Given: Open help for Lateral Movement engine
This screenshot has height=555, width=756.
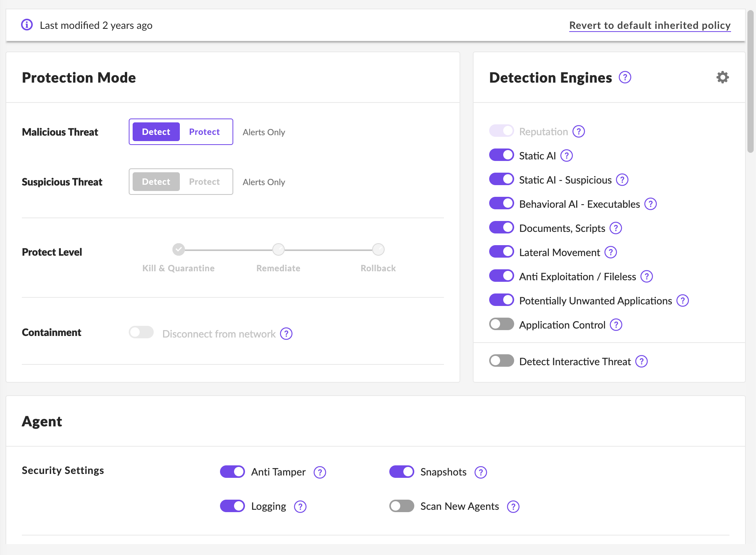Looking at the screenshot, I should [x=610, y=253].
